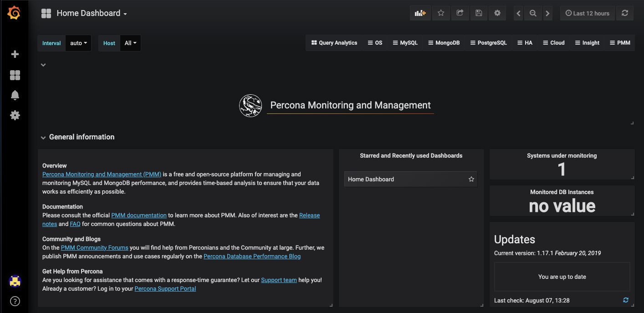644x313 pixels.
Task: Open the Release notes link
Action: [310, 215]
